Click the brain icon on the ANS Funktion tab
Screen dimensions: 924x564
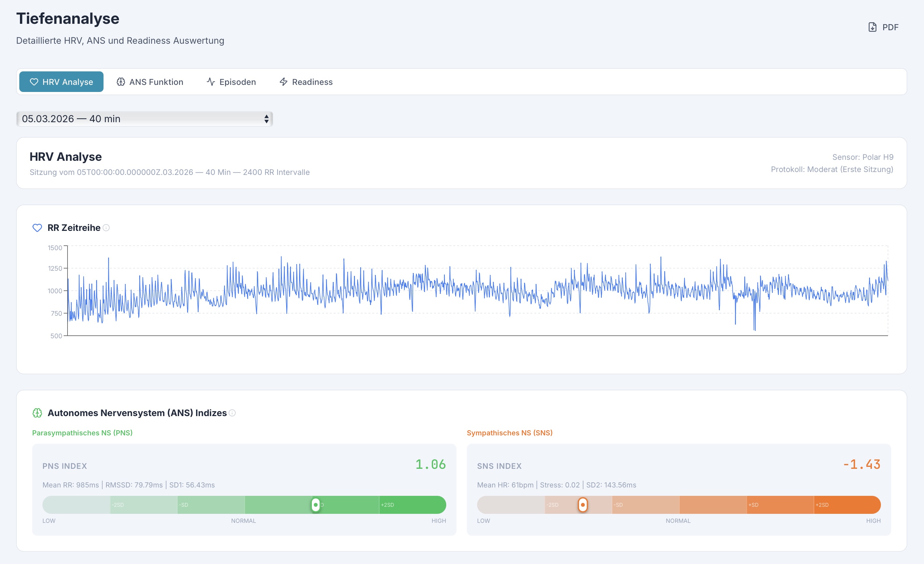[121, 82]
